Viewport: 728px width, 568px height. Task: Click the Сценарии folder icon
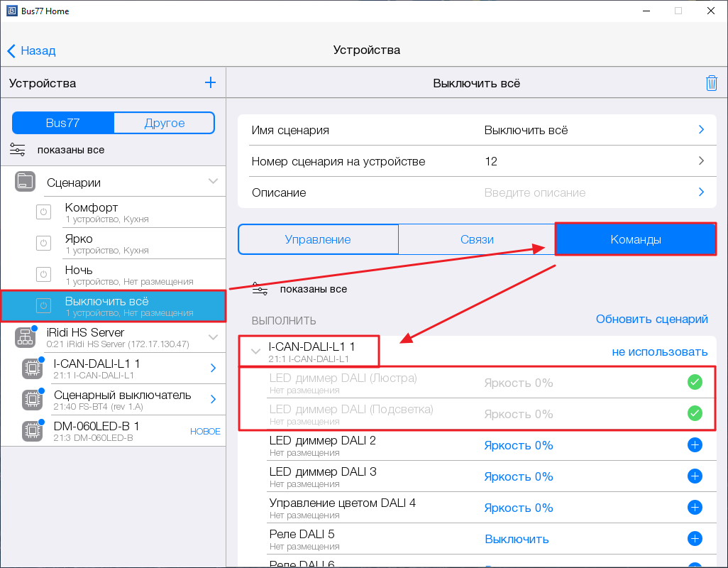[26, 182]
